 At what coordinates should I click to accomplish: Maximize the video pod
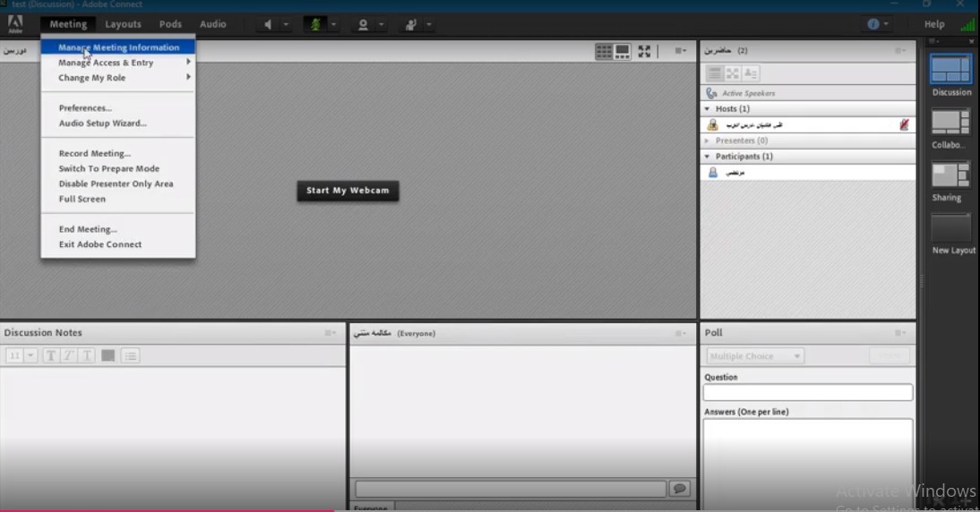(x=644, y=51)
